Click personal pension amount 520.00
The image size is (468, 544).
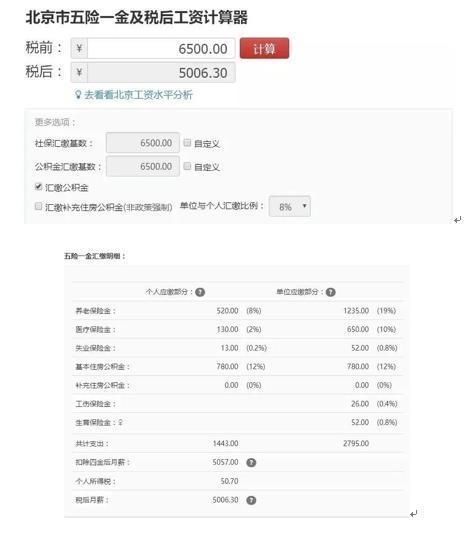tap(227, 311)
